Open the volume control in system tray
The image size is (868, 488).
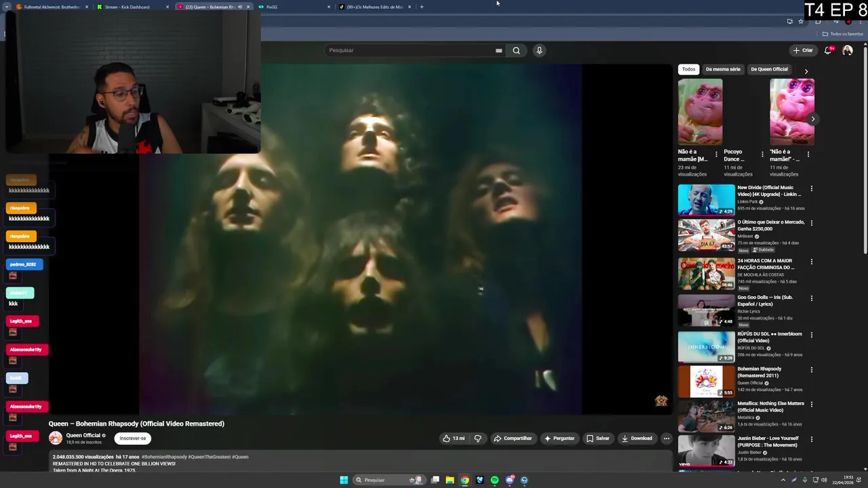click(824, 480)
